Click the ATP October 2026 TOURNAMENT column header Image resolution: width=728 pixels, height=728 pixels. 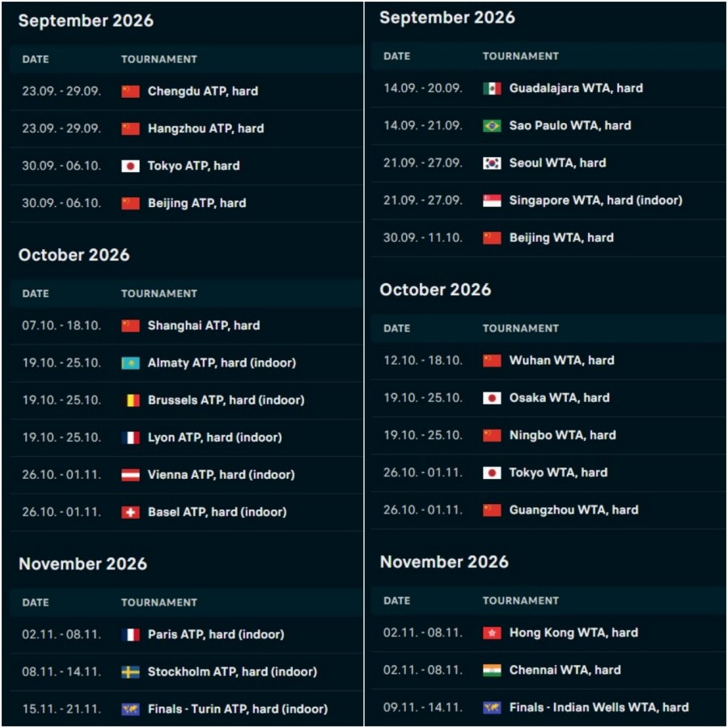coord(159,294)
